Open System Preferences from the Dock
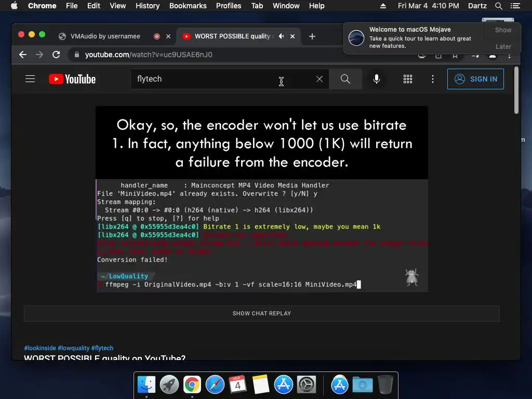532x399 pixels. [x=307, y=385]
